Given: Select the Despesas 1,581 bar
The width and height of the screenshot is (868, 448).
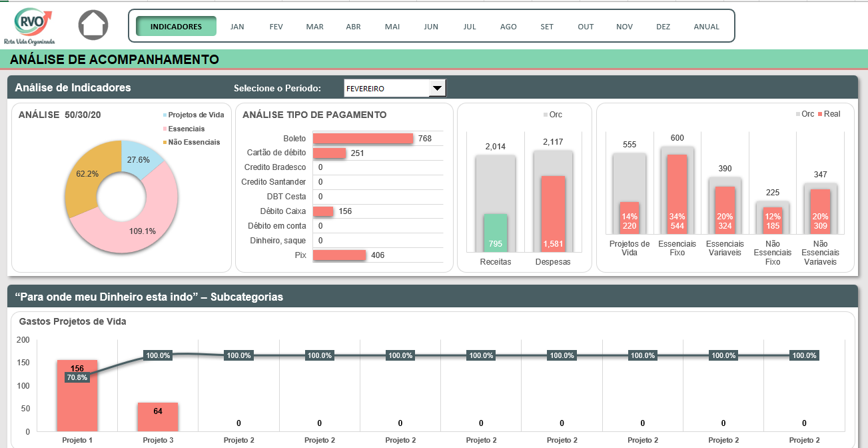Looking at the screenshot, I should coord(553,214).
